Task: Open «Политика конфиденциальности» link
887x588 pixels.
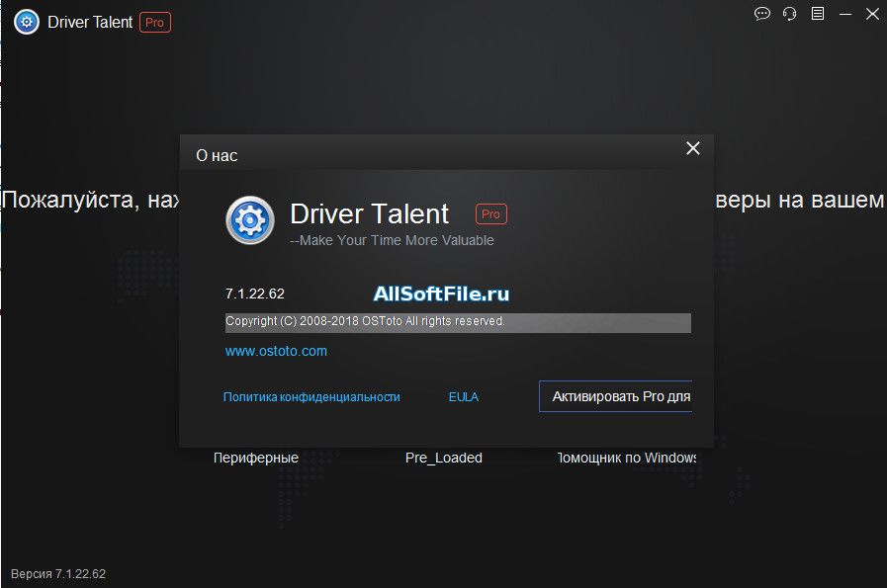Action: 311,397
